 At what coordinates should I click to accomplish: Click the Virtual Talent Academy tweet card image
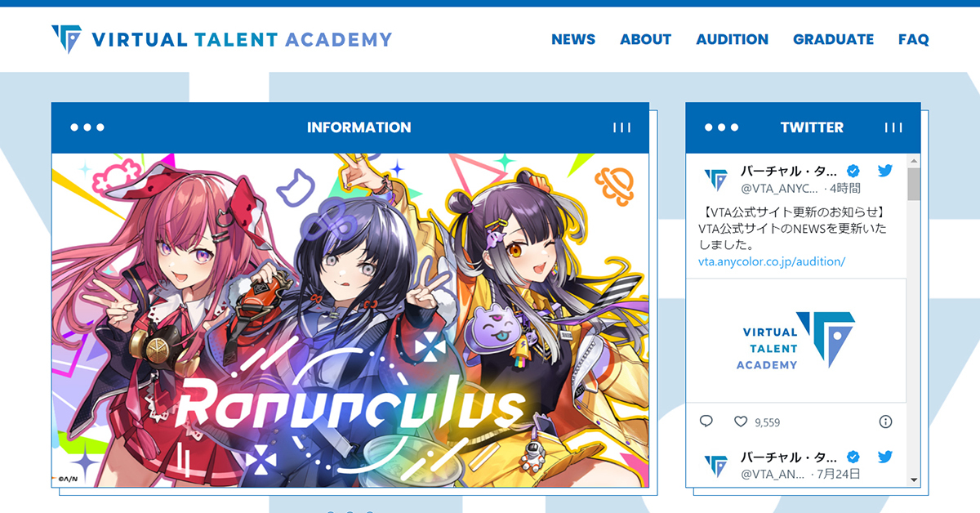(796, 340)
